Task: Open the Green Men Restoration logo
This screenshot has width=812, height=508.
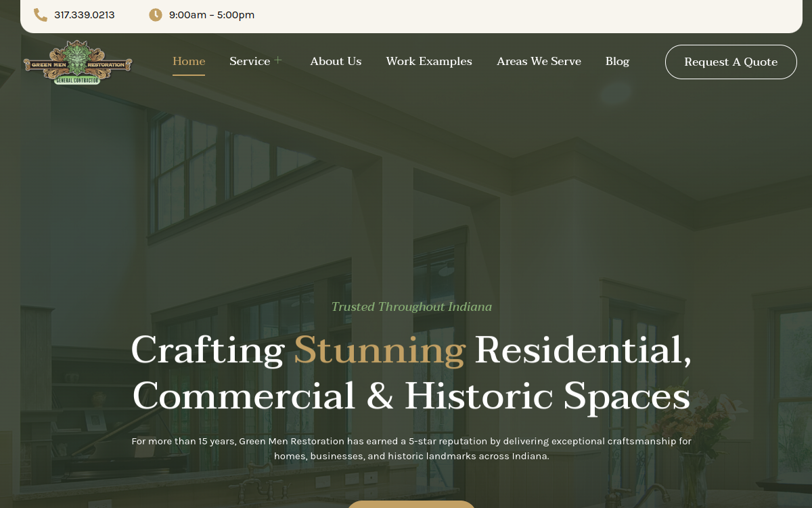Action: pos(78,62)
